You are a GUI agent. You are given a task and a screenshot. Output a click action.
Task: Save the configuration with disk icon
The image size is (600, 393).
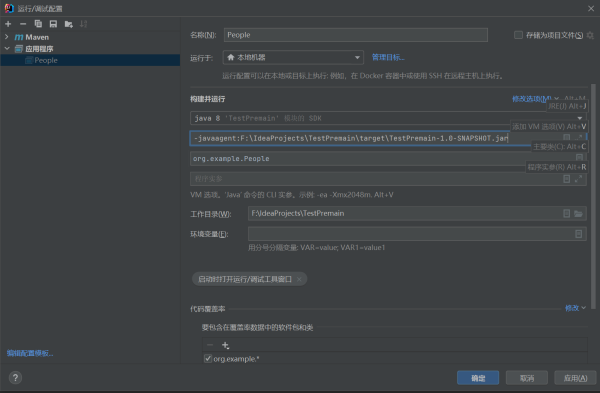point(53,24)
